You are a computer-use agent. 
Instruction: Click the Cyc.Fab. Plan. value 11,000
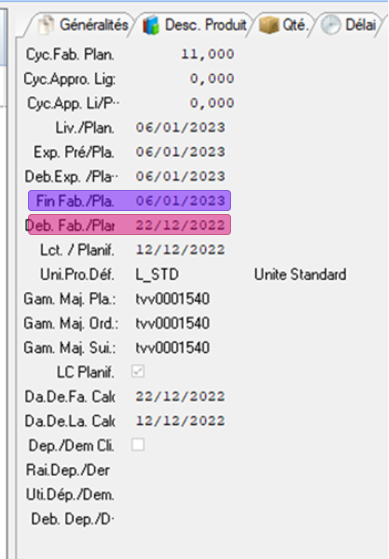[x=208, y=54]
